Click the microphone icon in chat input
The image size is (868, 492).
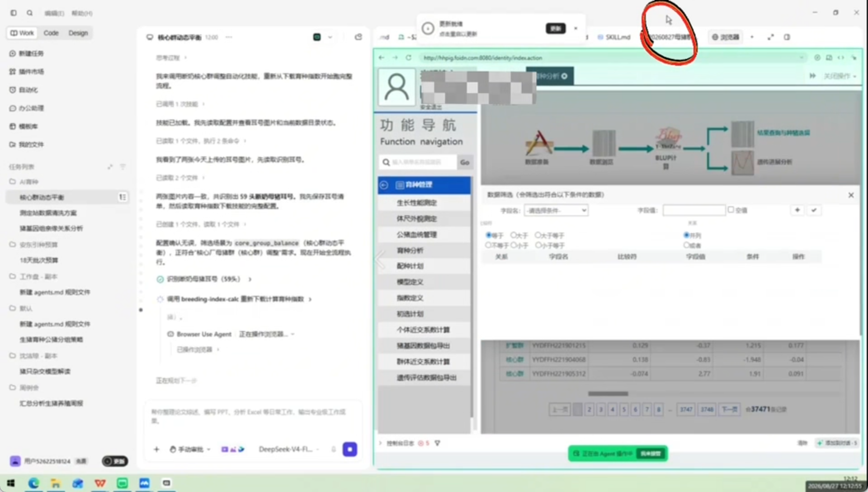click(x=334, y=449)
